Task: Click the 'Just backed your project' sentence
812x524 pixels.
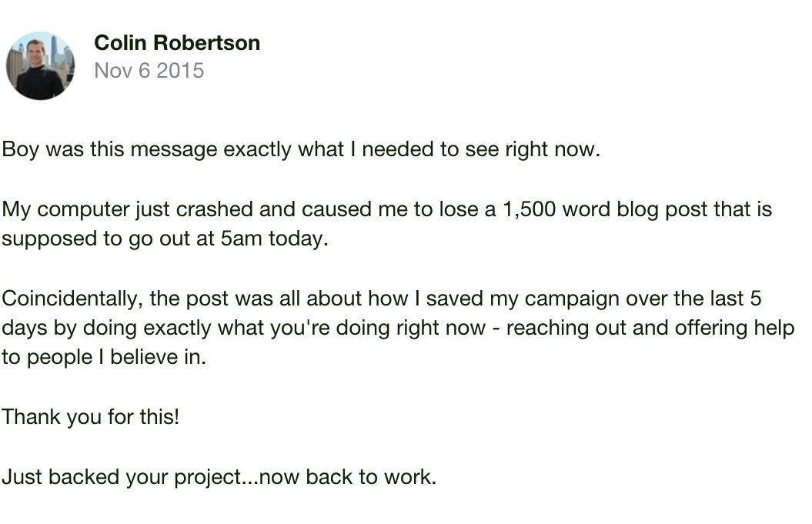Action: pos(219,477)
